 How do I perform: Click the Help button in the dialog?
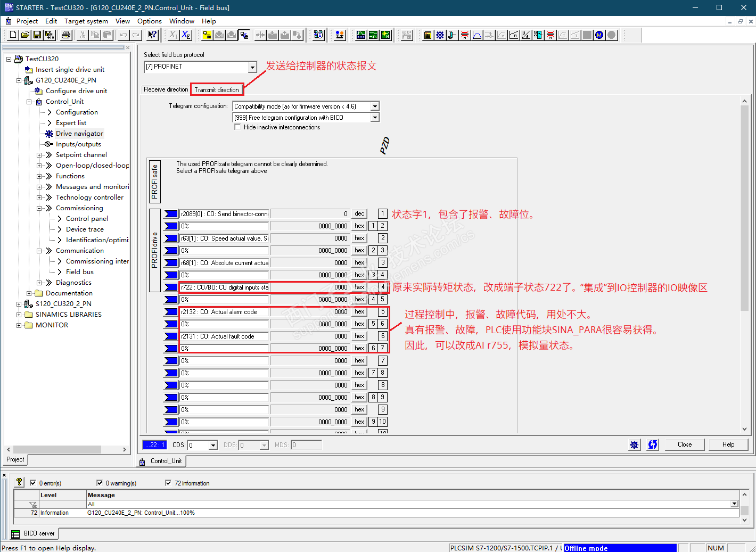tap(728, 444)
